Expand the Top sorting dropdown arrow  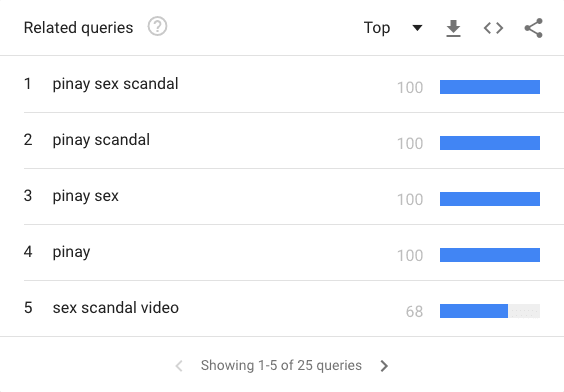[417, 28]
